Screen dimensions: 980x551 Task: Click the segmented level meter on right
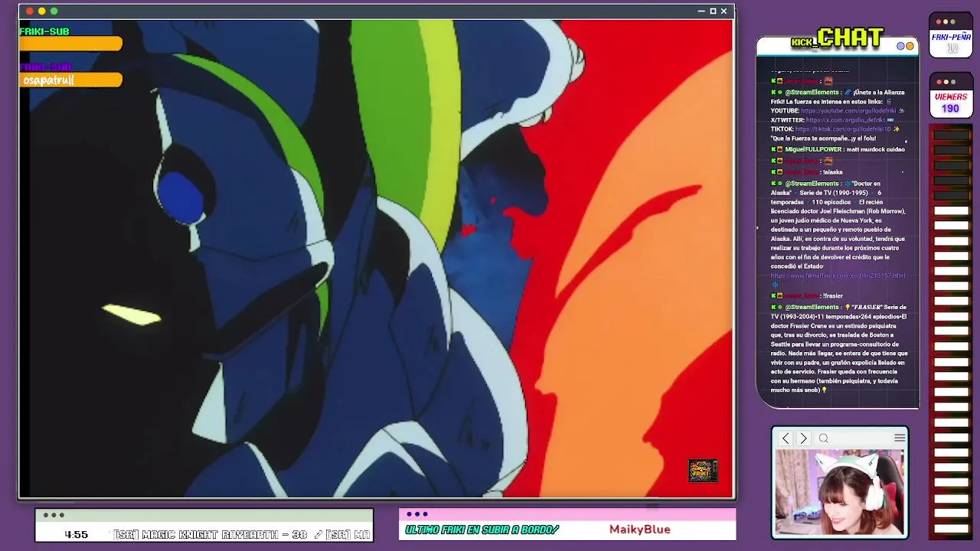point(951,333)
